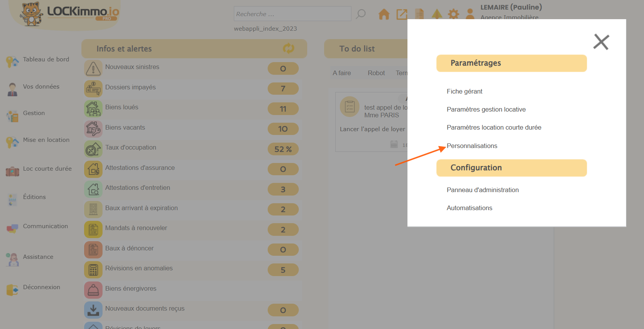
Task: Click the Nouveaux documents reçus download icon
Action: tap(93, 310)
